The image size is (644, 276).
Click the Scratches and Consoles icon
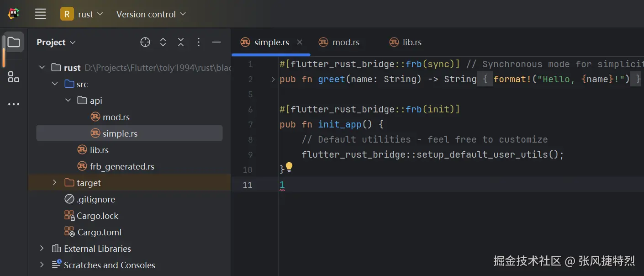click(x=57, y=265)
